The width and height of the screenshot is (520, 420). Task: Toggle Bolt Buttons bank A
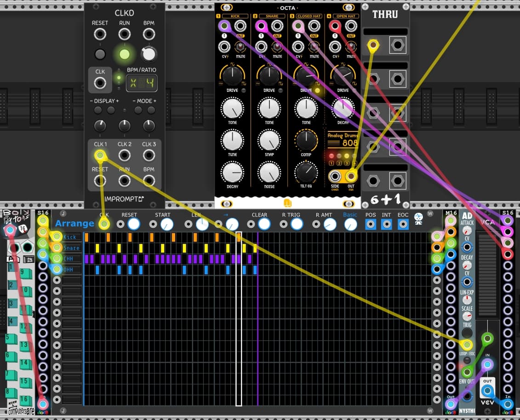click(13, 259)
